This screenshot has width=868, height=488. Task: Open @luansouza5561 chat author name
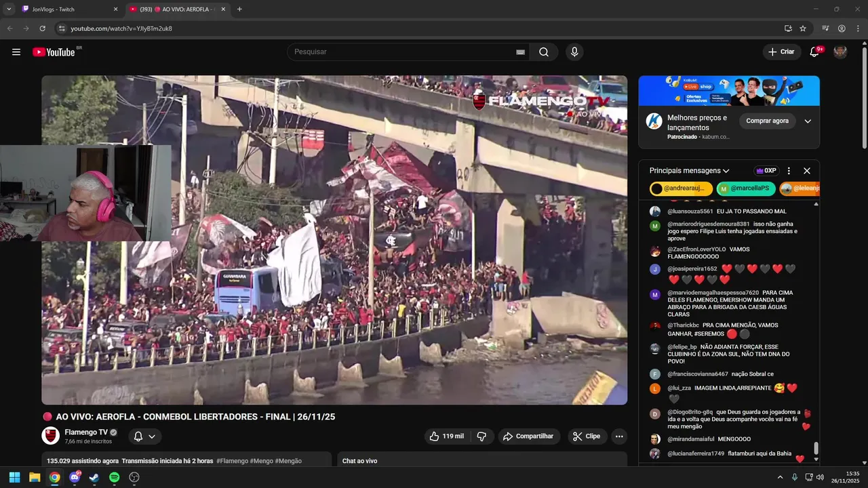(x=690, y=211)
